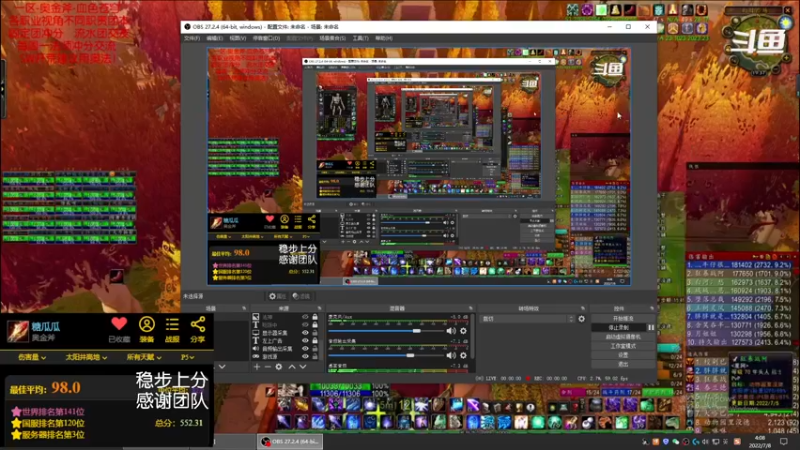The height and width of the screenshot is (450, 800).
Task: Open the Windows notification center icon
Action: tap(784, 442)
